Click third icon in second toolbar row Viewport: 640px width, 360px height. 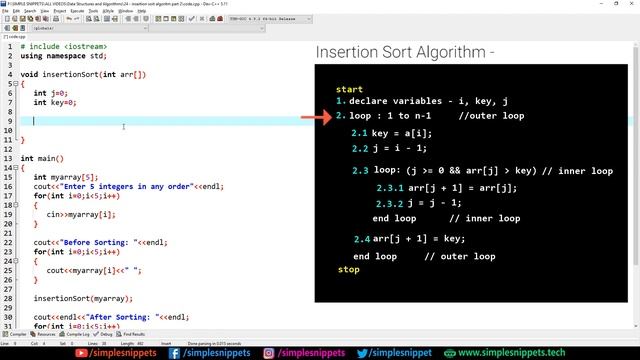pos(22,28)
